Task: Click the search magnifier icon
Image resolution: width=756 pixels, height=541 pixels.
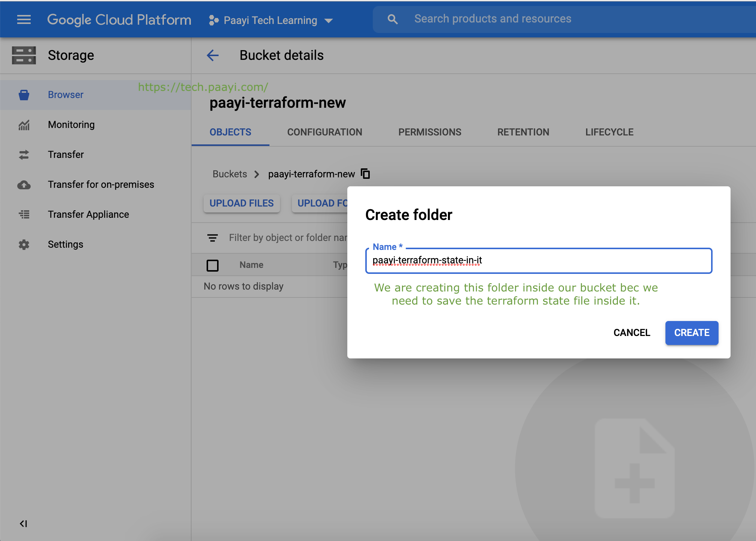Action: point(392,19)
